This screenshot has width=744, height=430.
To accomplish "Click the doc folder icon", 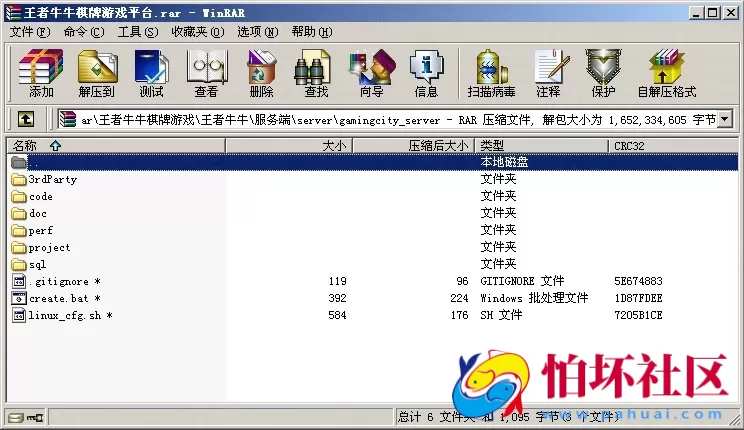I will (19, 214).
